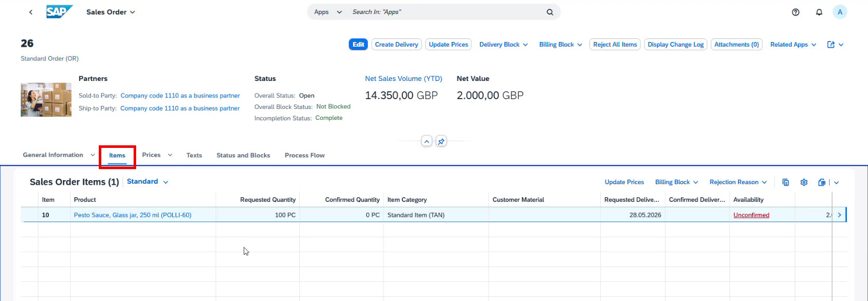868x301 pixels.
Task: Click Reject All Items button
Action: pyautogui.click(x=615, y=45)
